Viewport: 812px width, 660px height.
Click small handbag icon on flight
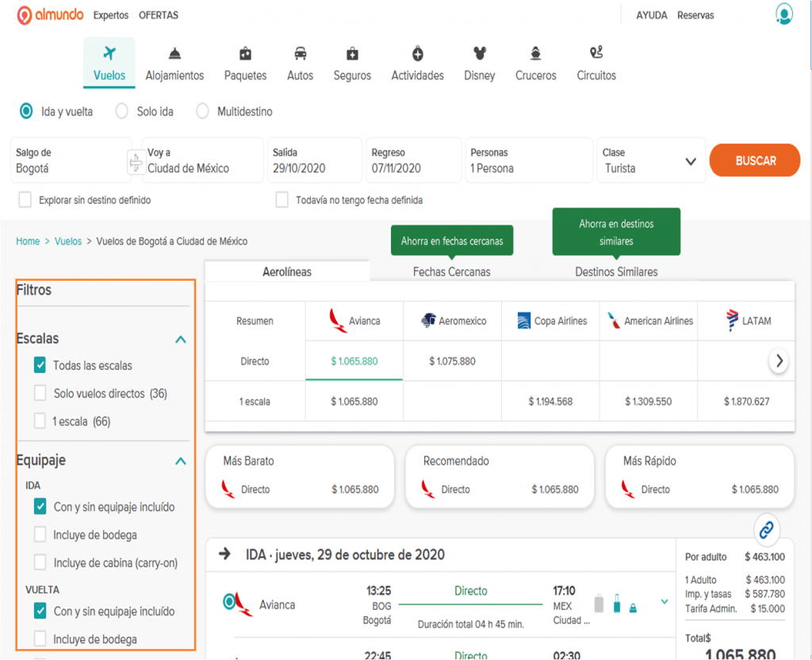click(x=633, y=608)
